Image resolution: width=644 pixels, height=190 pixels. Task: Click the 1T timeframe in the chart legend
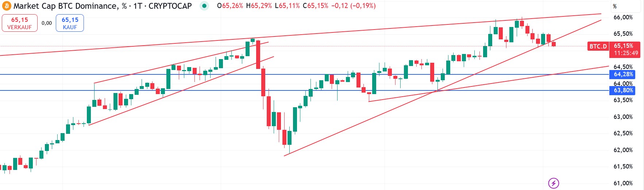click(x=138, y=6)
